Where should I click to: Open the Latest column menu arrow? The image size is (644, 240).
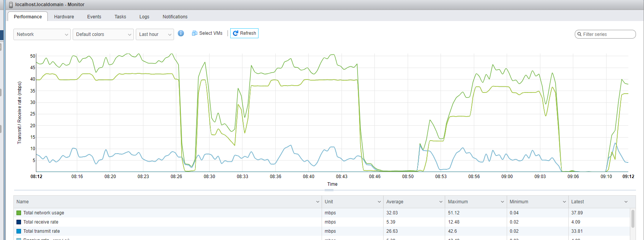[626, 202]
